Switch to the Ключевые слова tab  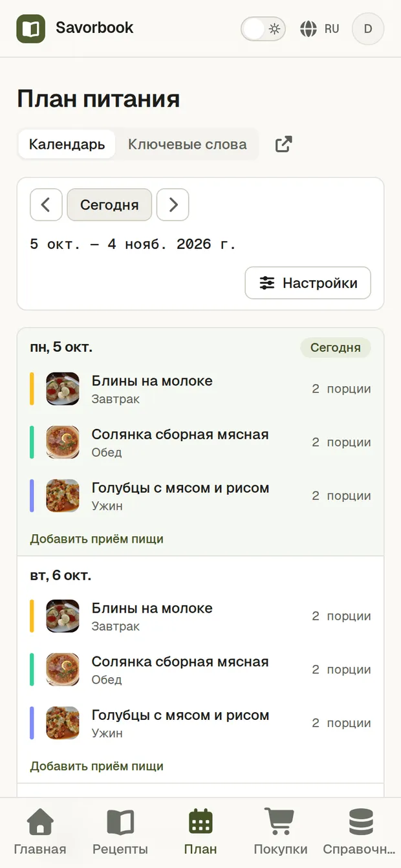click(188, 144)
